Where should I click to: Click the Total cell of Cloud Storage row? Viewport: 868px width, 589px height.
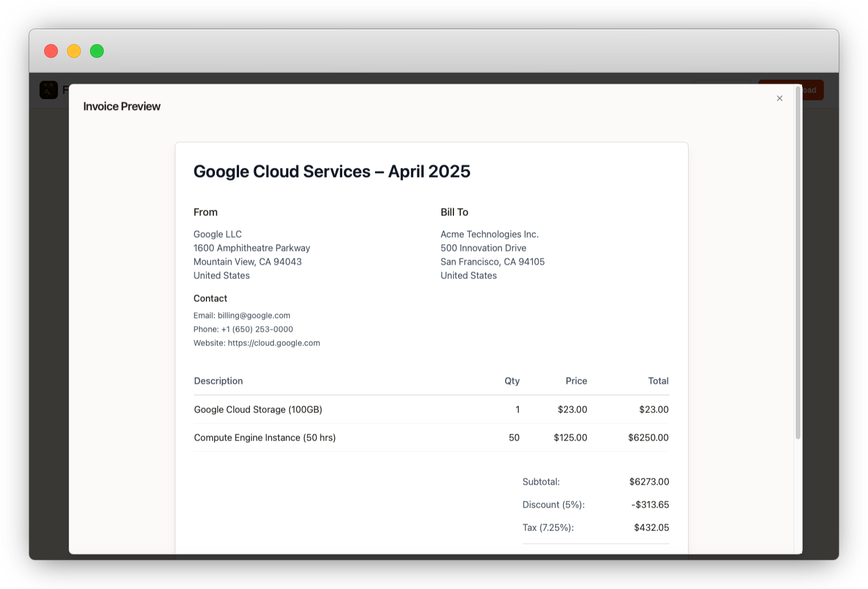click(x=654, y=410)
